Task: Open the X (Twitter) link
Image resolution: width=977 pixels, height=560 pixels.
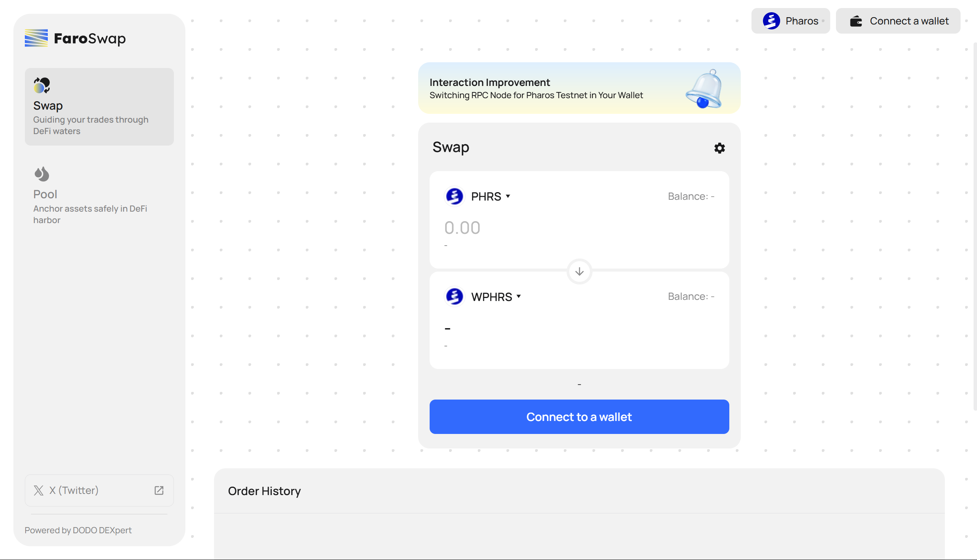Action: tap(99, 490)
